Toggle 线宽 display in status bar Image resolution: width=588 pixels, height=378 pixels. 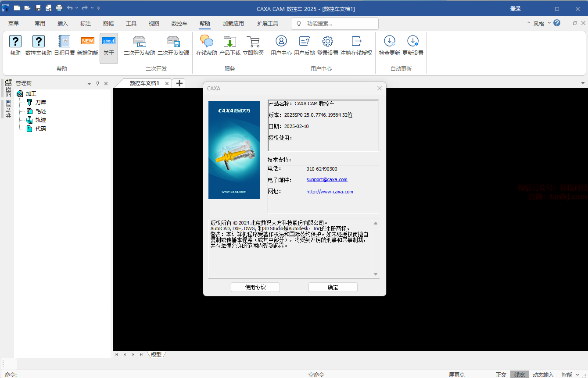[x=519, y=374]
